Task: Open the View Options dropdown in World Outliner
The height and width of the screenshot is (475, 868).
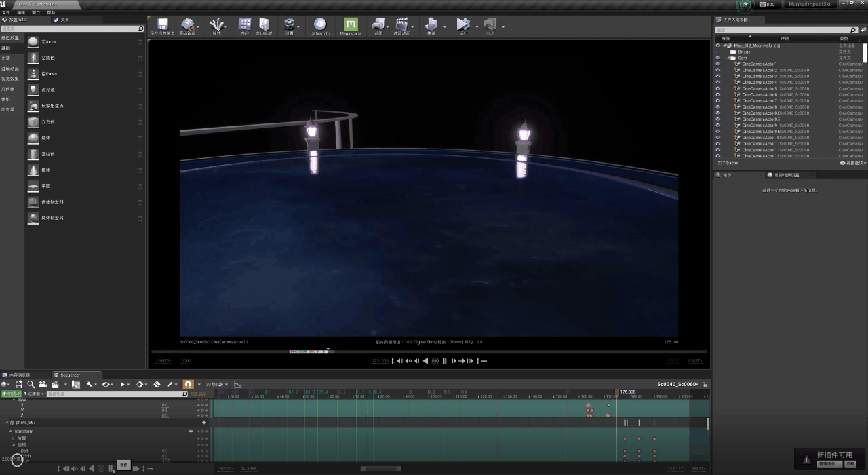Action: click(853, 163)
